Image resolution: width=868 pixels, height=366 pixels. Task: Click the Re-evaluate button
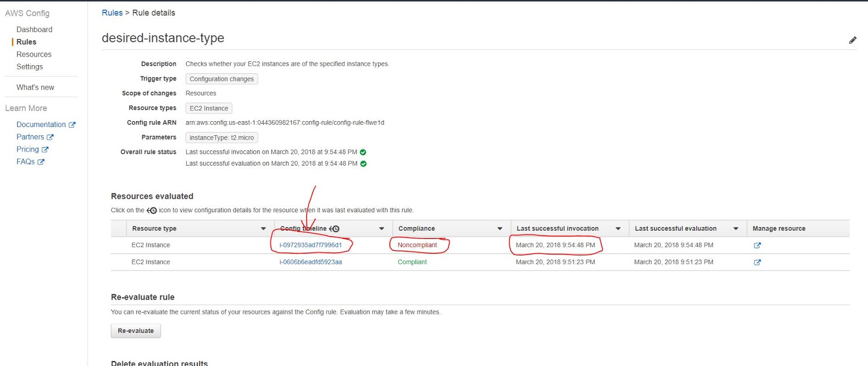click(136, 331)
